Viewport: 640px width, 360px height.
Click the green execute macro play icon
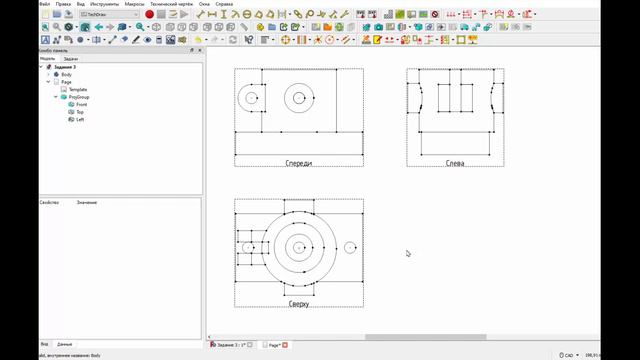pos(184,14)
